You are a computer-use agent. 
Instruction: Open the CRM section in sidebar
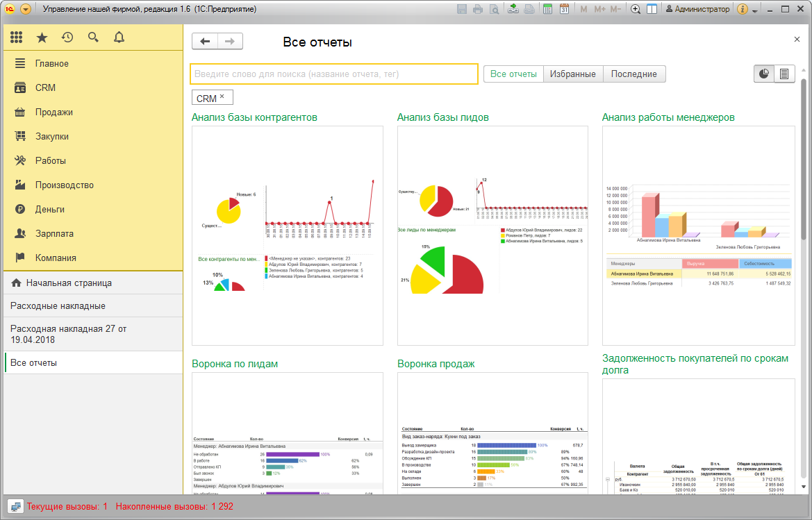93,88
